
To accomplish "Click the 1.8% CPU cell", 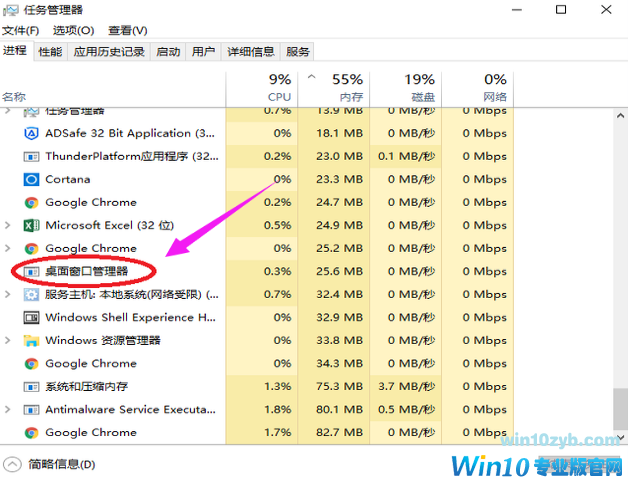I will (262, 409).
